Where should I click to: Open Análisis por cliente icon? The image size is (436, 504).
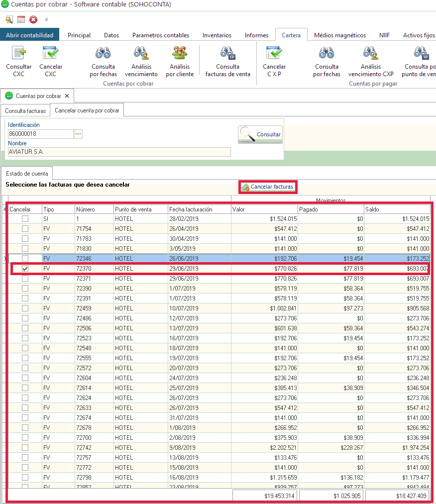pos(179,54)
